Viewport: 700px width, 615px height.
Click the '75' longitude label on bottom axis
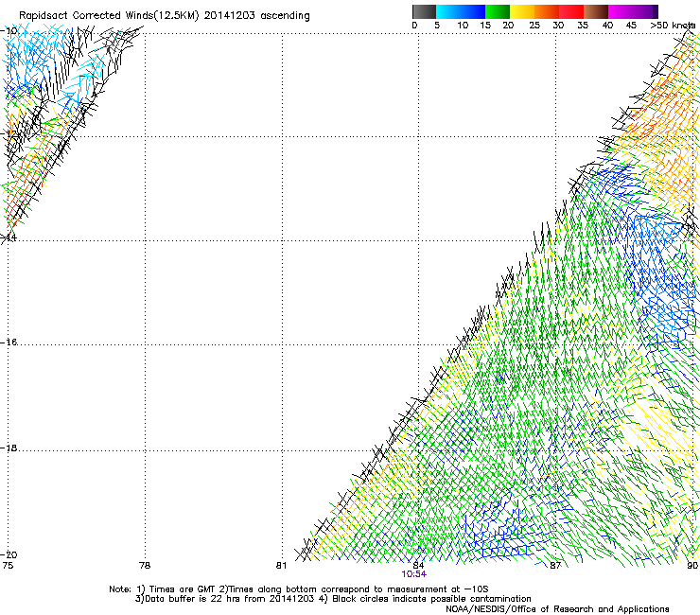point(8,566)
